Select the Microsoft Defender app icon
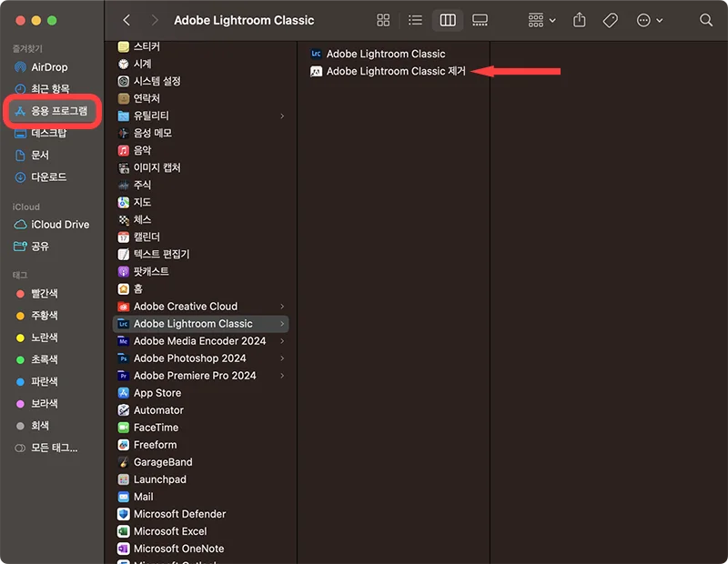This screenshot has height=564, width=728. (x=123, y=514)
